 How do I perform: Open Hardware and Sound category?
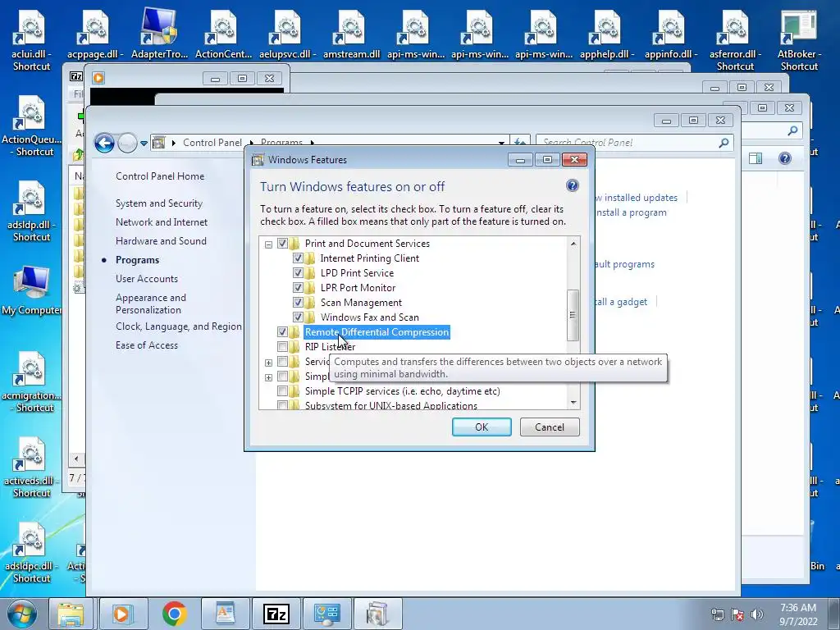161,241
